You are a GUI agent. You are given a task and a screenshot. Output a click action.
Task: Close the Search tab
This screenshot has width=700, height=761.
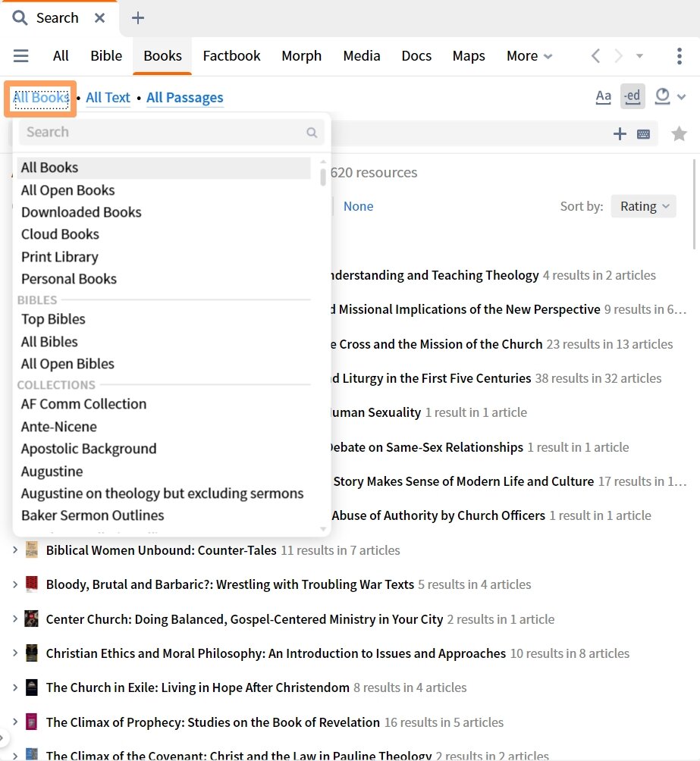[99, 18]
